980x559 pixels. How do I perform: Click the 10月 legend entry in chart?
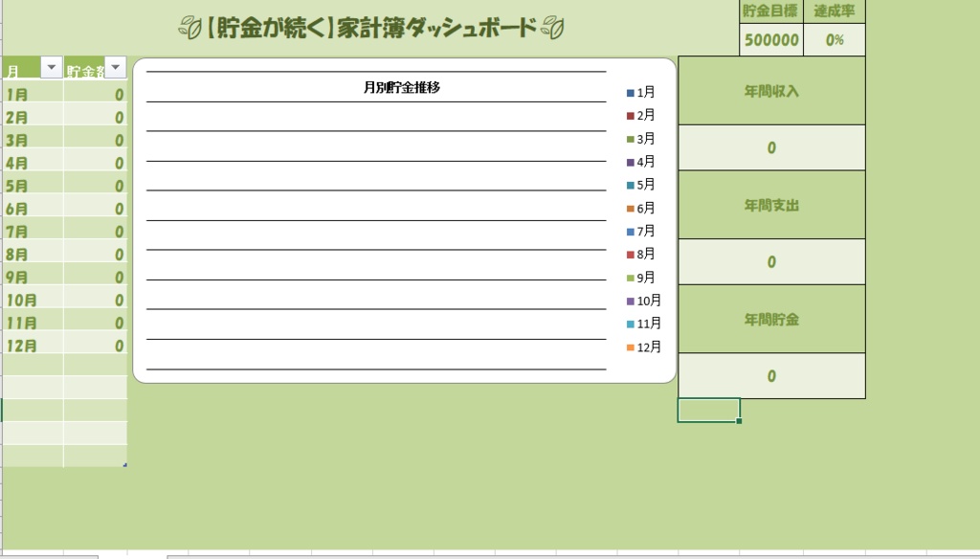pyautogui.click(x=644, y=301)
